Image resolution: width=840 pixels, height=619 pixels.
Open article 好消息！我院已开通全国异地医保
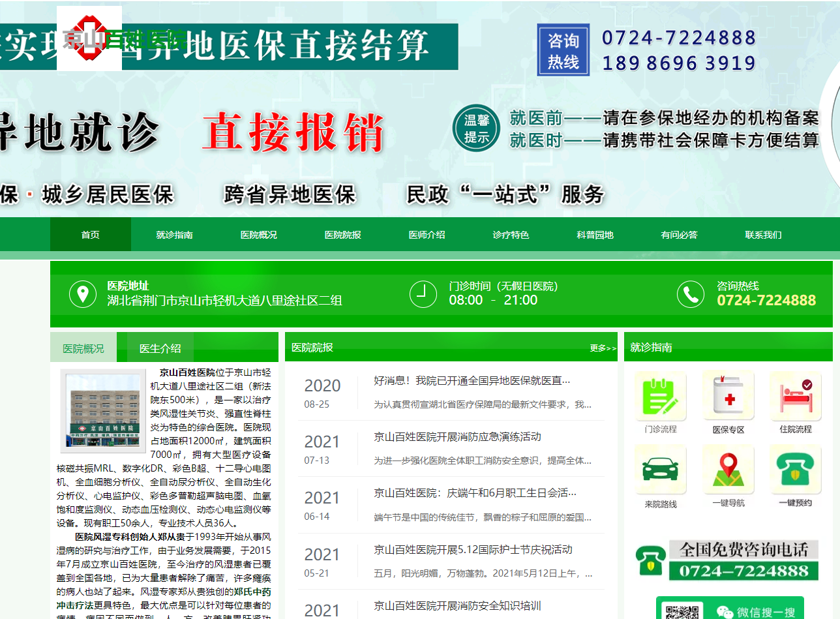pos(472,380)
